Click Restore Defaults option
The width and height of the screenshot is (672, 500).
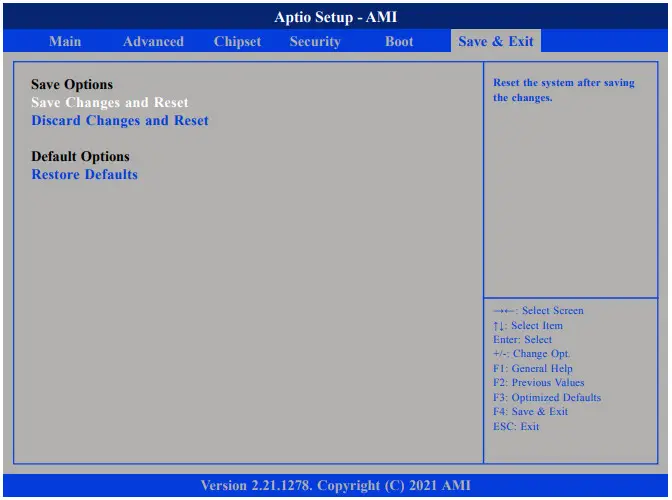click(x=85, y=175)
